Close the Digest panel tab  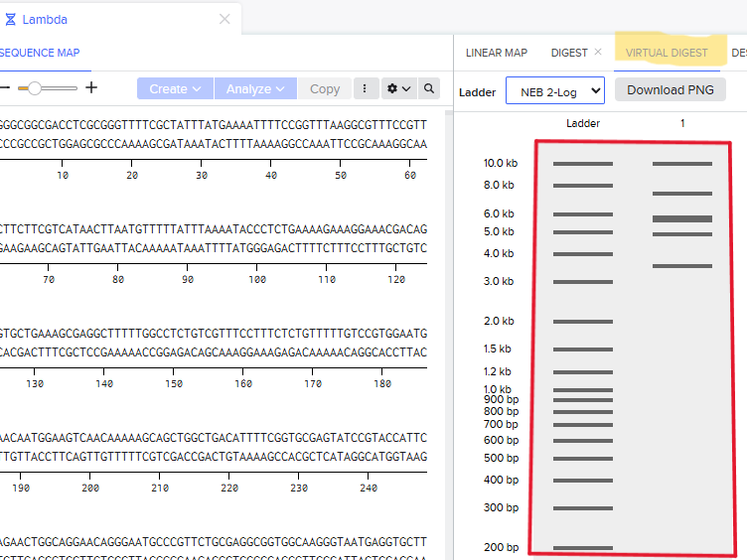[x=598, y=53]
